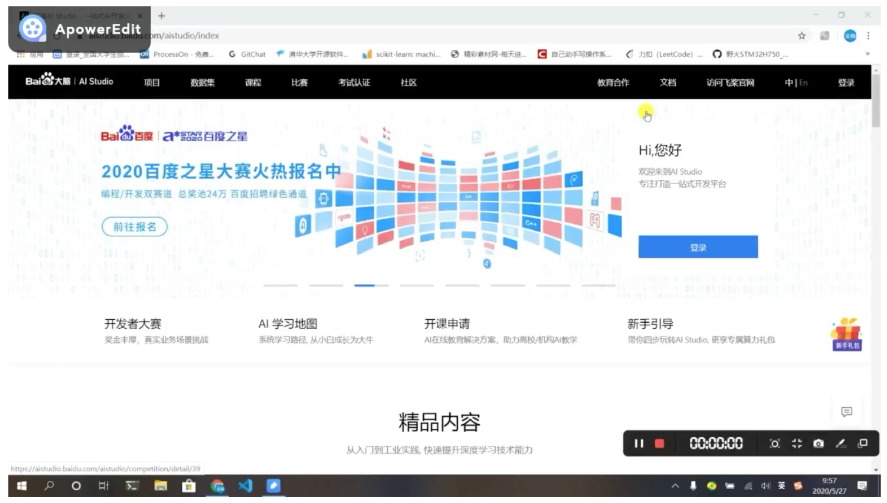The height and width of the screenshot is (503, 887).
Task: Open the blue pencil app on taskbar
Action: pos(273,486)
